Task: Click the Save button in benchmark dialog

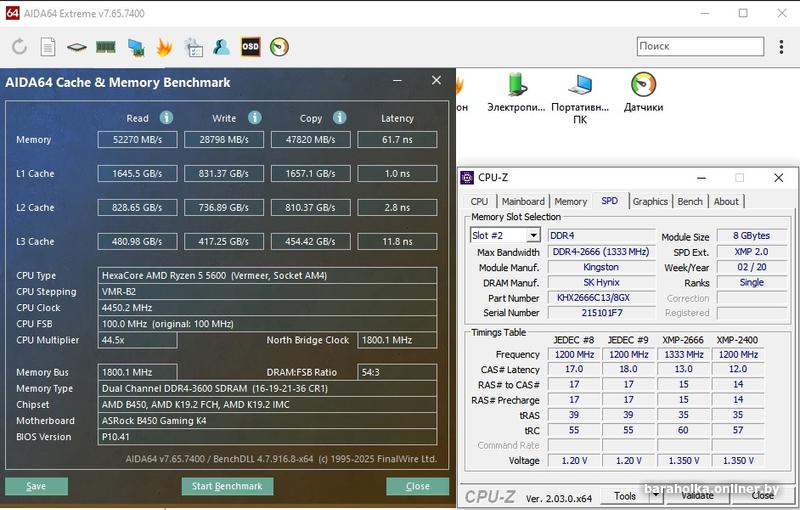Action: 36,486
